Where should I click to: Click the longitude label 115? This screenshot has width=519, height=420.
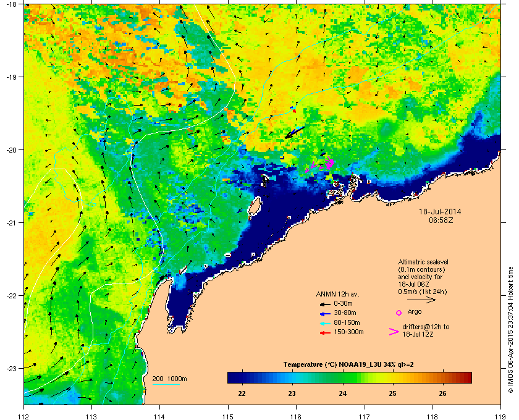click(x=228, y=416)
